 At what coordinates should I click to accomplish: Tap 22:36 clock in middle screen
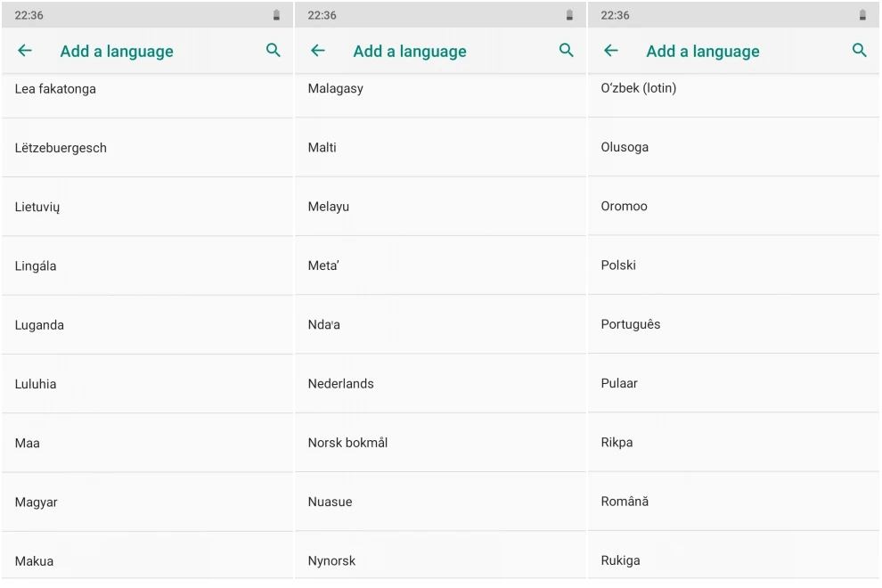322,15
